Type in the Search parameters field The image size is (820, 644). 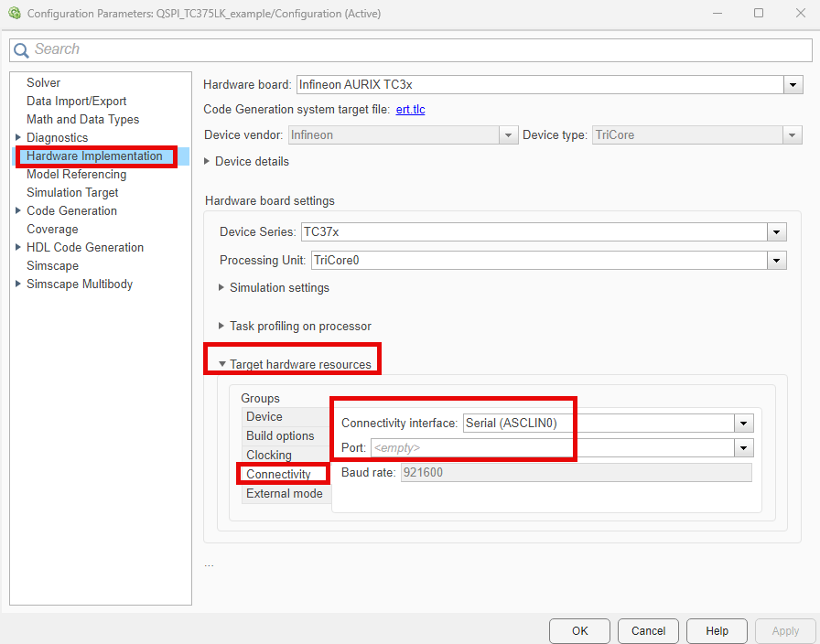tap(412, 50)
